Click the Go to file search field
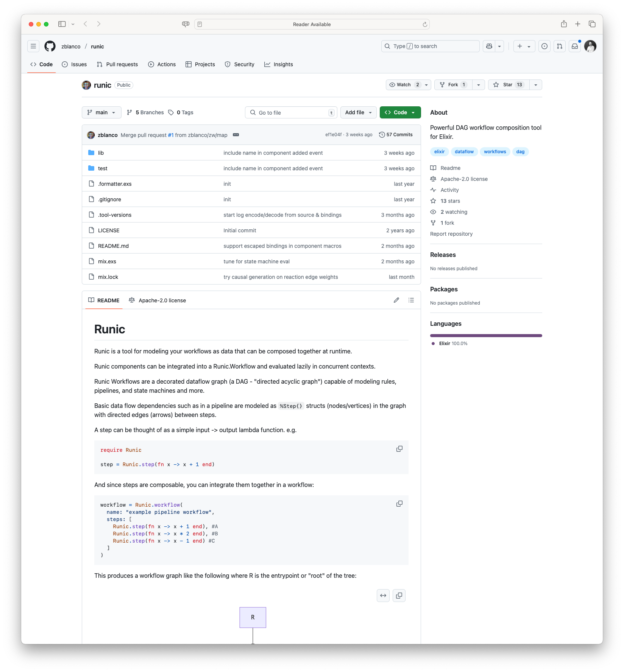 click(291, 112)
